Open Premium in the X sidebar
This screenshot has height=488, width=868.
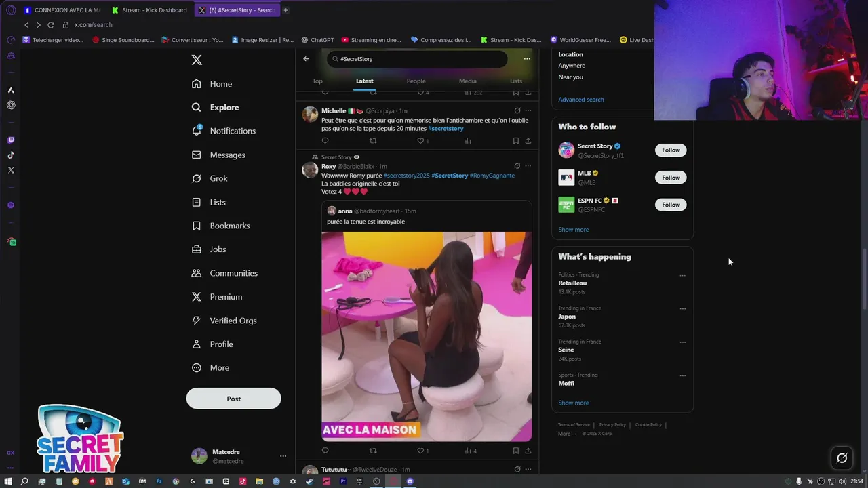point(217,297)
